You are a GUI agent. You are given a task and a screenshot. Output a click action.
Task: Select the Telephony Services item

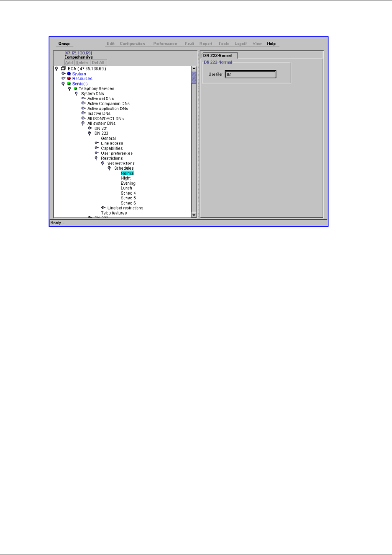(97, 89)
